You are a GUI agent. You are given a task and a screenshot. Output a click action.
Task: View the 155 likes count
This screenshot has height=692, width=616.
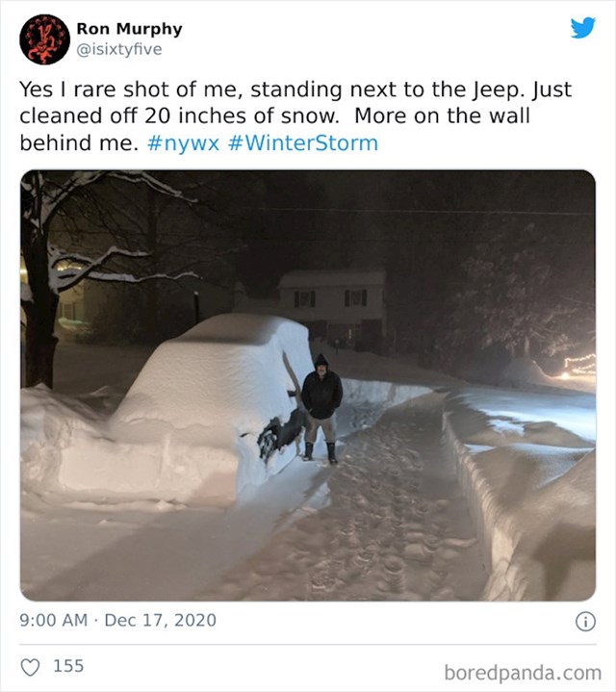(x=68, y=666)
